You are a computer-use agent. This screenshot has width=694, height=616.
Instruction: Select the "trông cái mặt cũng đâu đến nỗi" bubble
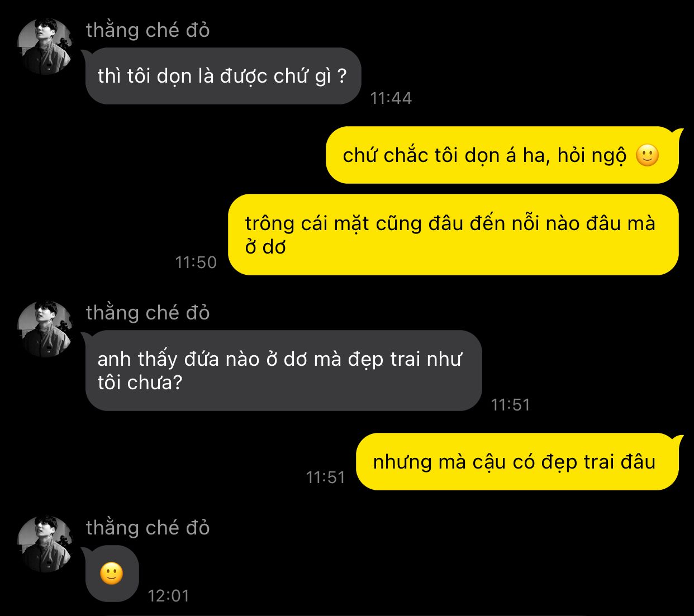(x=453, y=235)
